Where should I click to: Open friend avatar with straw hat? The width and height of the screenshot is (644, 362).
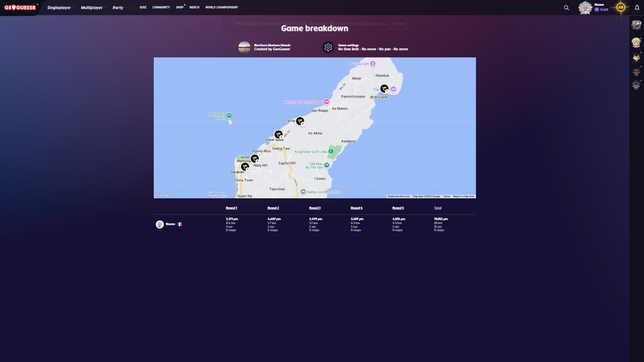636,42
